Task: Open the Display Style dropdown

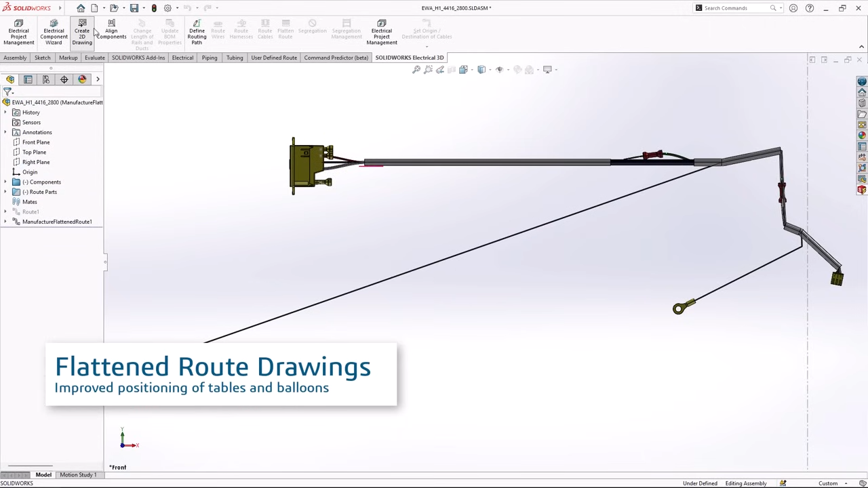Action: point(490,68)
